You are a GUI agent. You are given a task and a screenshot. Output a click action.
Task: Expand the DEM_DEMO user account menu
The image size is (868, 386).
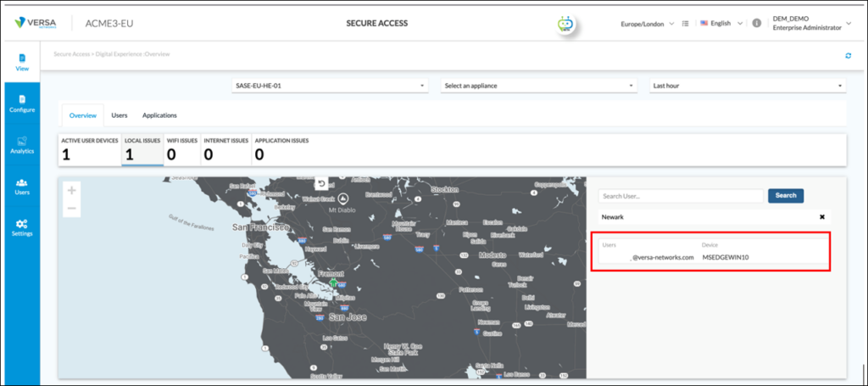point(811,23)
